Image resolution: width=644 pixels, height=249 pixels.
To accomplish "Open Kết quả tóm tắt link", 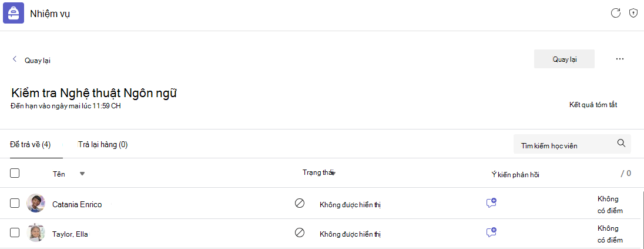I will [593, 105].
